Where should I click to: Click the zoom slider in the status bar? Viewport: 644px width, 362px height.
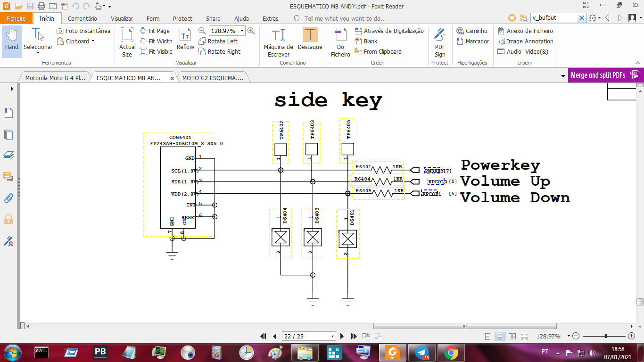click(605, 336)
